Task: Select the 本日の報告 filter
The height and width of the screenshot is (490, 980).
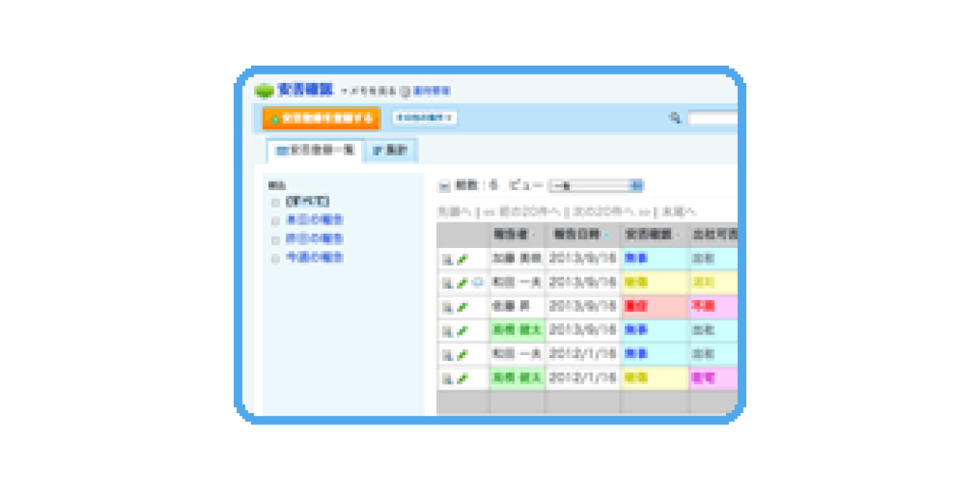Action: [314, 221]
